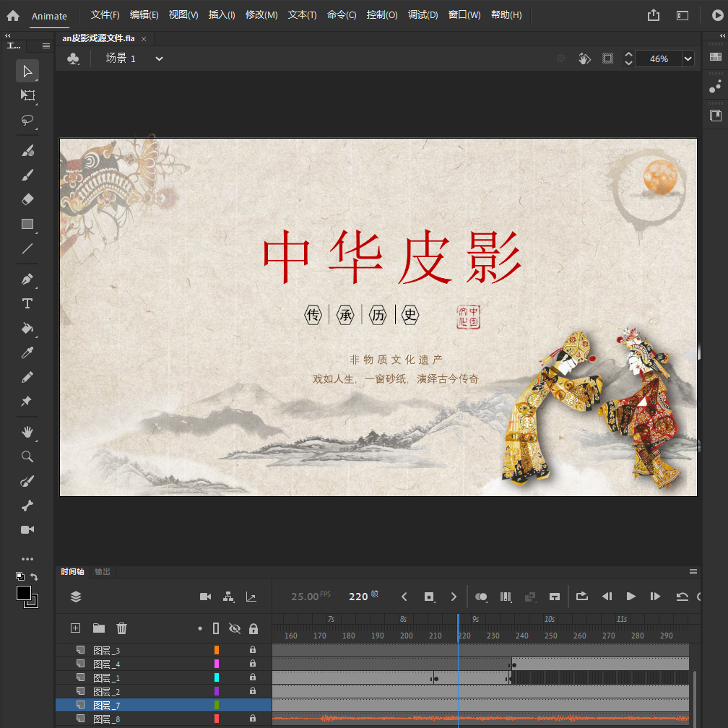
Task: Switch to the 输出 tab
Action: coord(103,571)
